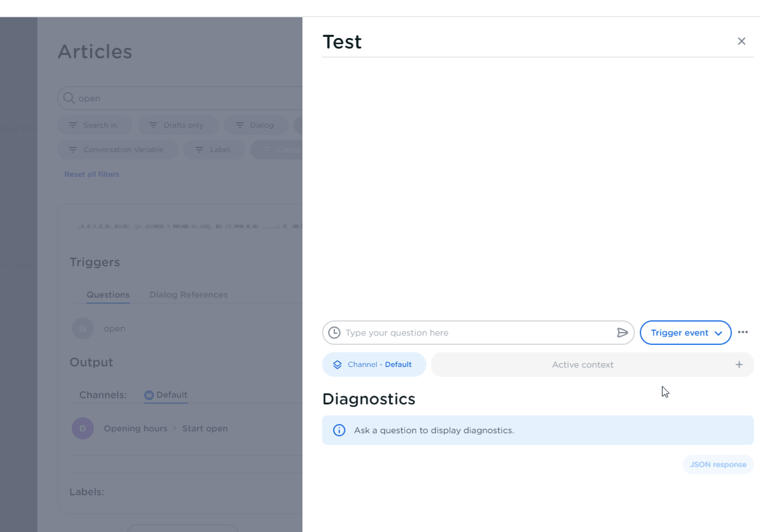The width and height of the screenshot is (760, 532).
Task: Toggle the Label filter chip
Action: click(x=214, y=149)
